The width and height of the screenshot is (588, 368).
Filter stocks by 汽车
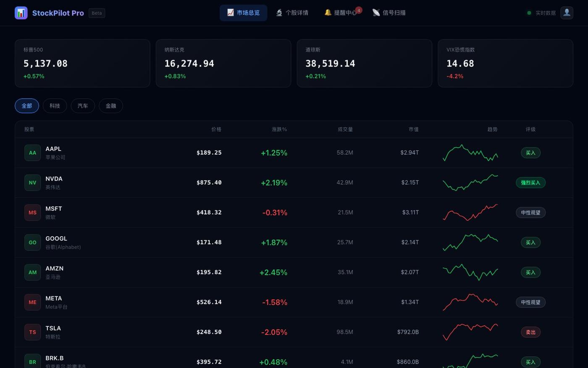(83, 106)
